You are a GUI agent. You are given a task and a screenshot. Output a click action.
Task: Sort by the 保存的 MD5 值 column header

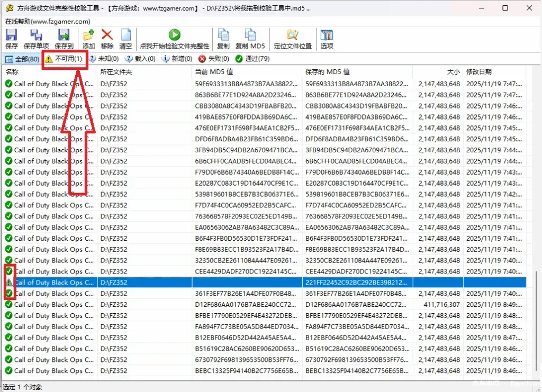tap(357, 72)
